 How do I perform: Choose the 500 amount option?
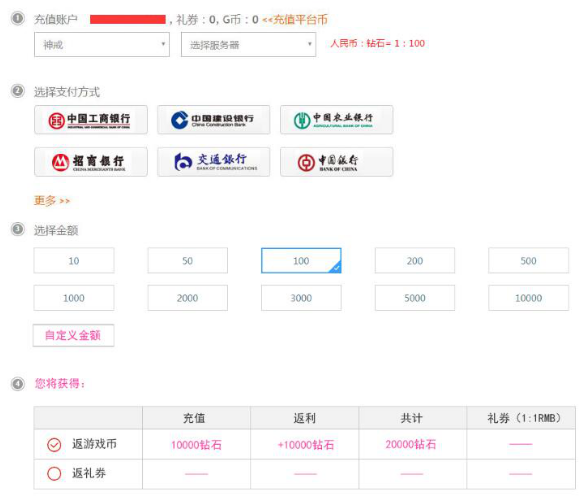(x=528, y=261)
